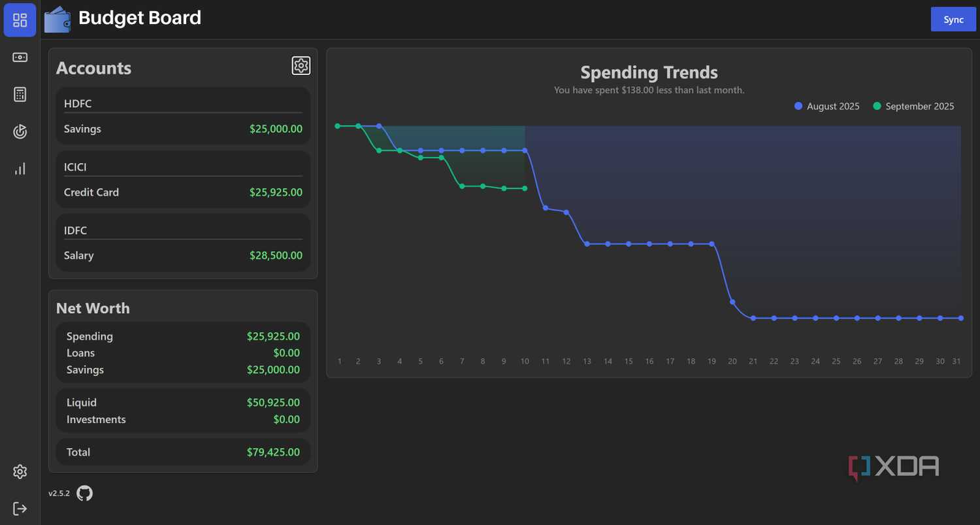Open the calculator Budgets icon in sidebar
980x525 pixels.
tap(20, 95)
